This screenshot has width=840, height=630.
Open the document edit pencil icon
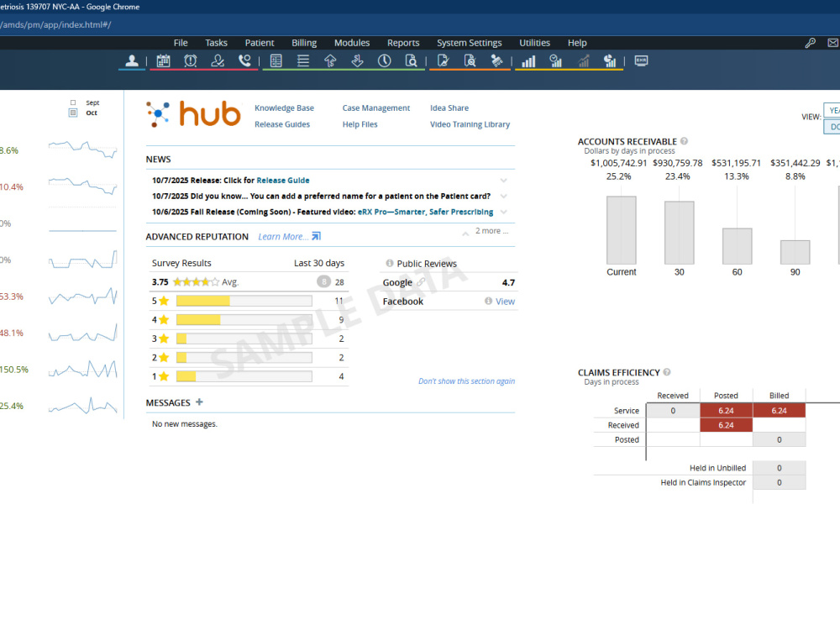point(443,61)
